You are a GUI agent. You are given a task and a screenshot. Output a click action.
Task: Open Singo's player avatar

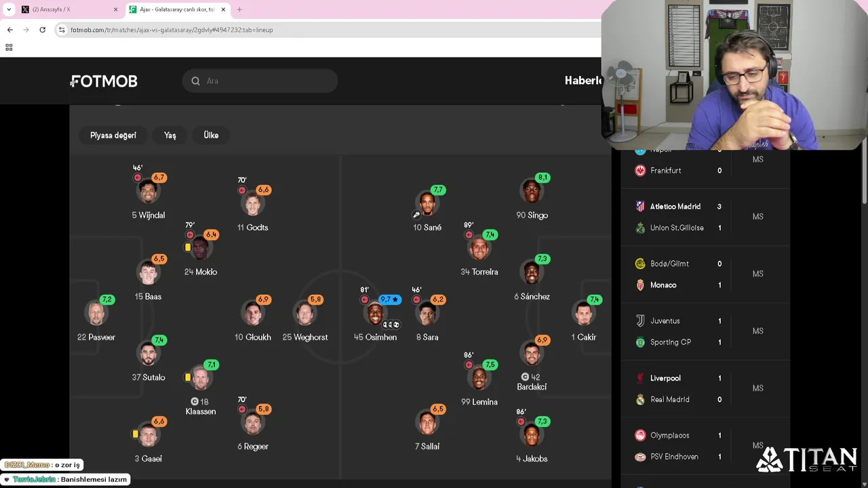tap(532, 192)
